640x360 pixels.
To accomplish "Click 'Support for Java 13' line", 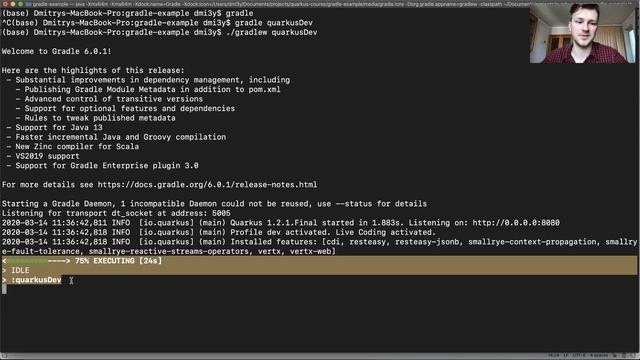I will point(54,128).
